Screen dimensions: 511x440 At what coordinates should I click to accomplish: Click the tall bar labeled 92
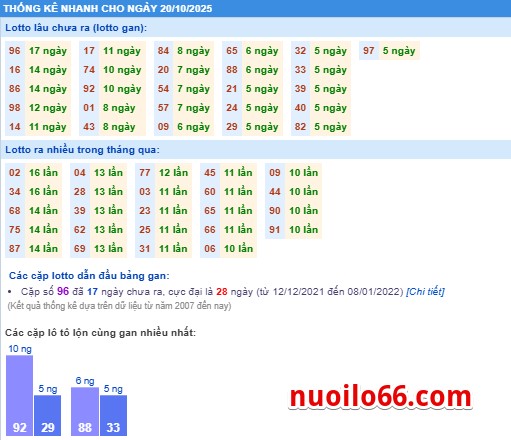tap(19, 395)
